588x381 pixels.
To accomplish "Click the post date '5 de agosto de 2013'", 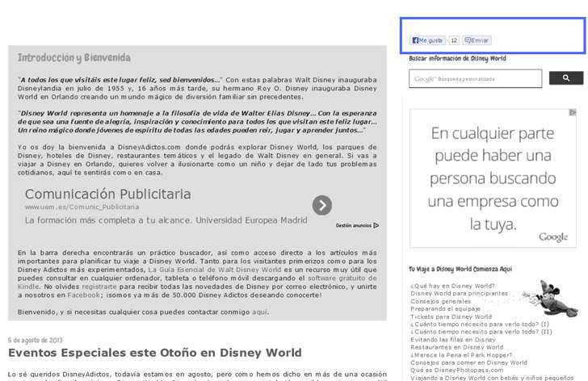I will 36,340.
